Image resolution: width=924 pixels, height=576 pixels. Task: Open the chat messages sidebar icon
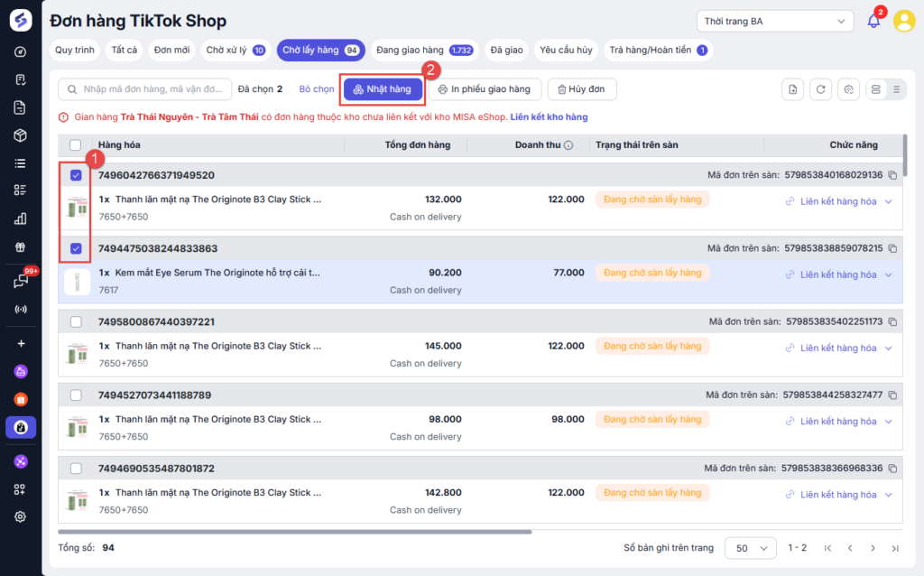click(x=20, y=282)
